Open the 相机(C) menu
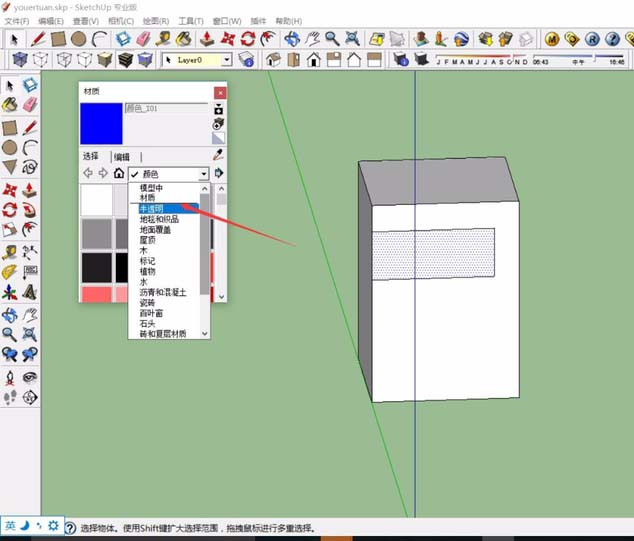 (x=121, y=20)
